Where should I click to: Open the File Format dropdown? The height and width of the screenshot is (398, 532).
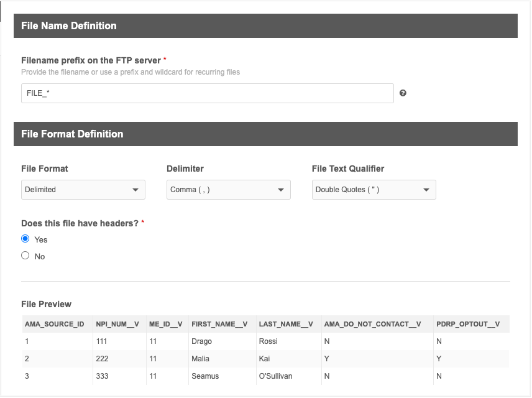[83, 190]
